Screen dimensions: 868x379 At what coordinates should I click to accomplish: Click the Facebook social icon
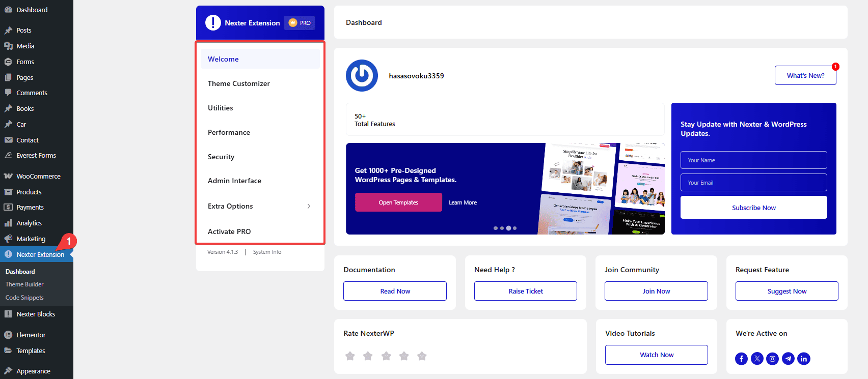[x=741, y=359]
